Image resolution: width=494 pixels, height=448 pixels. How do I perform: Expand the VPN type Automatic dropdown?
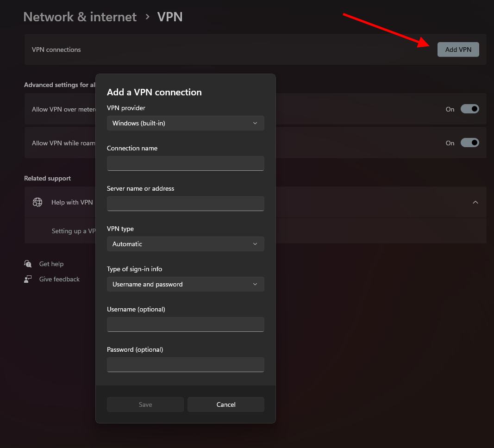185,244
